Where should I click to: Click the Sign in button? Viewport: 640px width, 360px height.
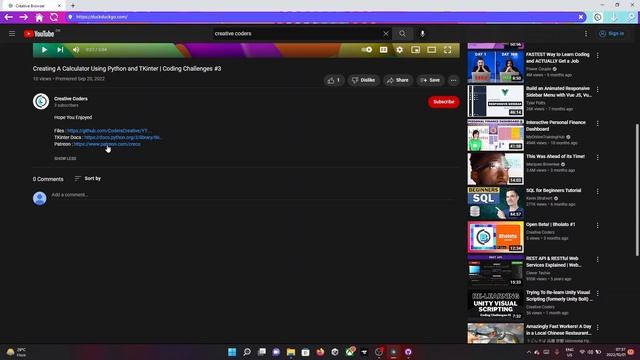click(611, 33)
